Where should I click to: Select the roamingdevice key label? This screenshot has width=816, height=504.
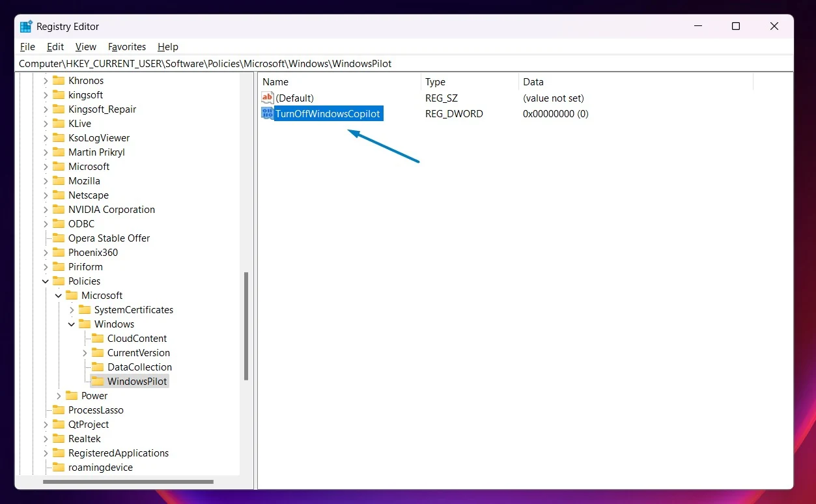(x=100, y=468)
